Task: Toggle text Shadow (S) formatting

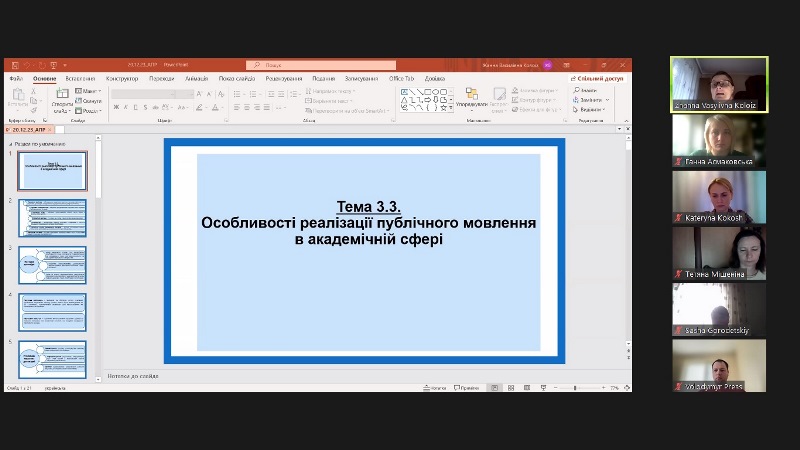Action: coord(145,107)
